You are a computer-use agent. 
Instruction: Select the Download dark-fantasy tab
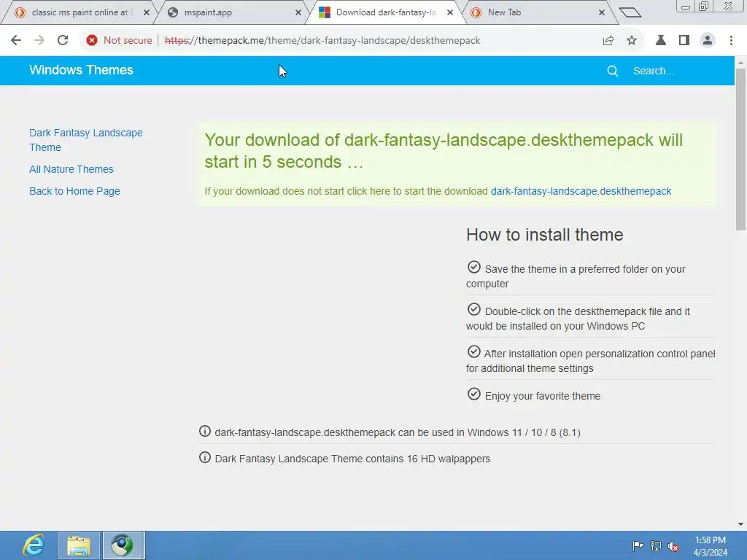tap(386, 12)
